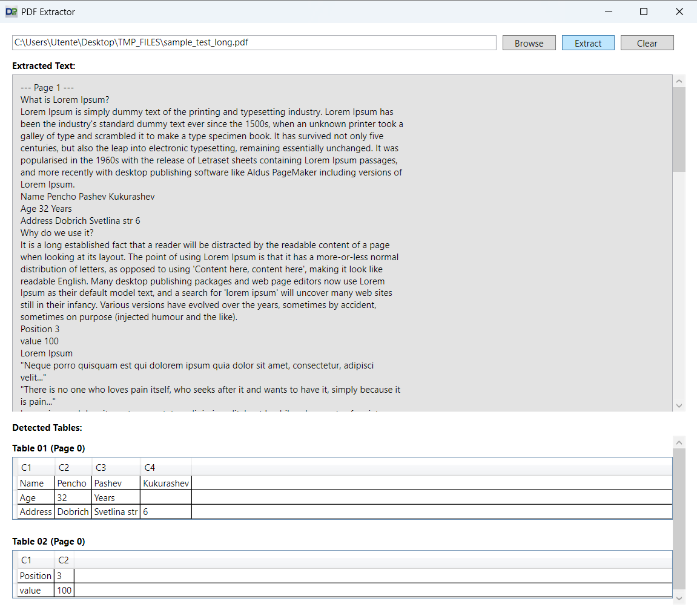Screen dimensions: 697x616
Task: Select the cell containing 100 in Table 02
Action: tap(64, 590)
